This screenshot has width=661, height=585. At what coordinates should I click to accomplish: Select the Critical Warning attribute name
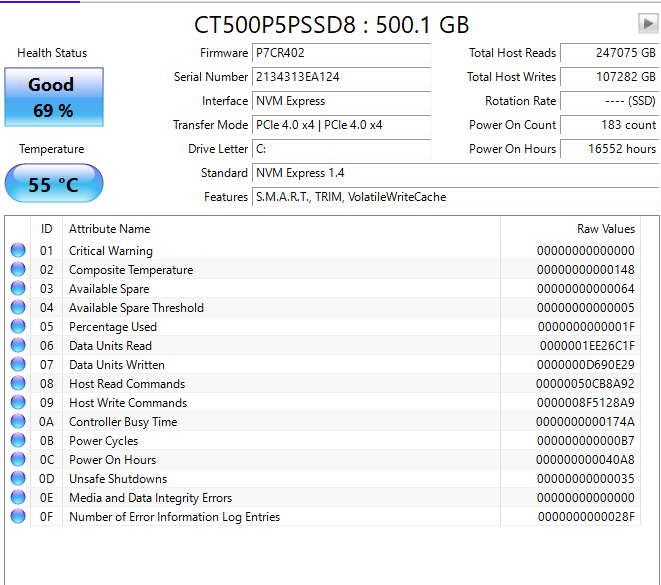(111, 251)
